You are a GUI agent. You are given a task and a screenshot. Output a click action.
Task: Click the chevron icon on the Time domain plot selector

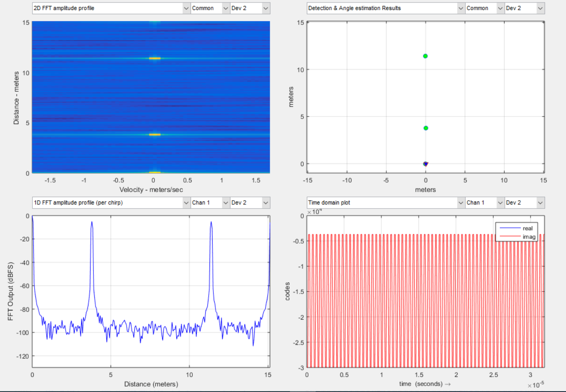point(460,202)
